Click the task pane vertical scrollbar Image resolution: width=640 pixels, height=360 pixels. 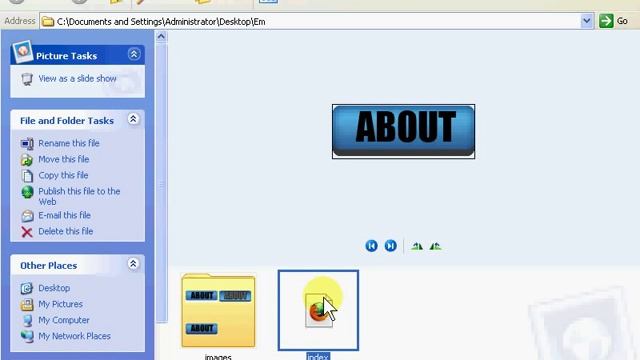pos(161,182)
